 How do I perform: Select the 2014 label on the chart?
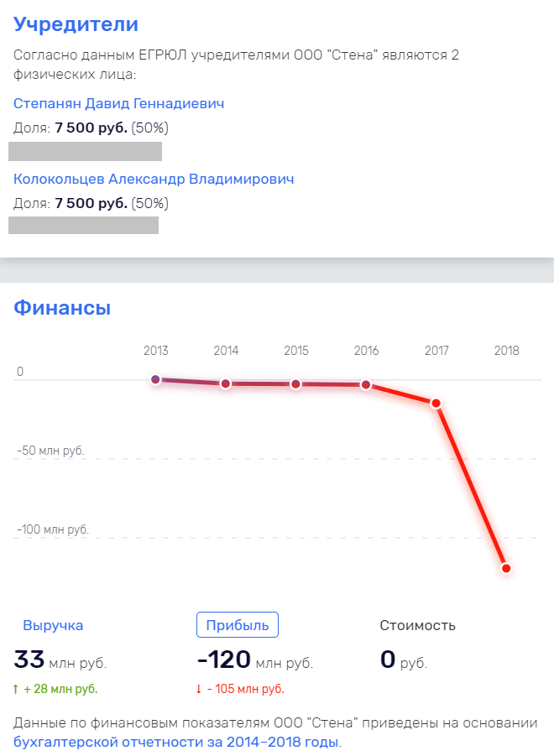226,351
